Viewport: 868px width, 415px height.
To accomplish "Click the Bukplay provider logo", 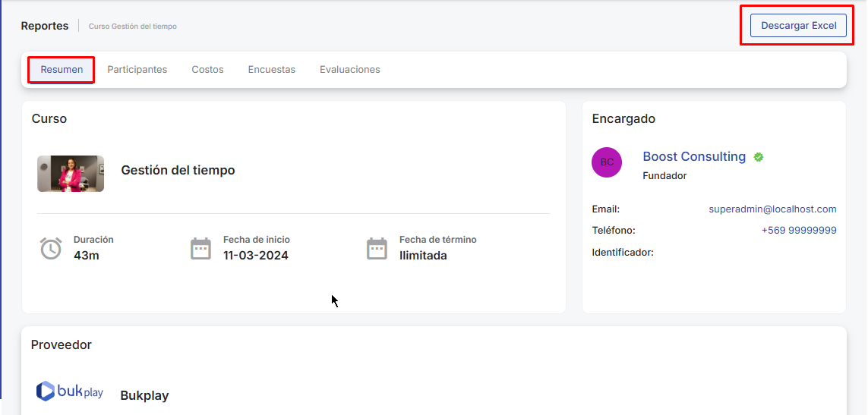I will tap(70, 391).
